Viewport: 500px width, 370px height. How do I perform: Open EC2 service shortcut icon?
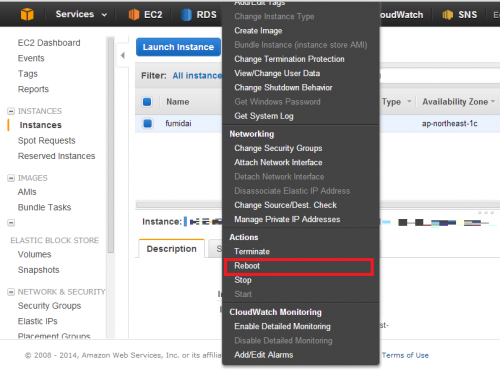(x=134, y=15)
